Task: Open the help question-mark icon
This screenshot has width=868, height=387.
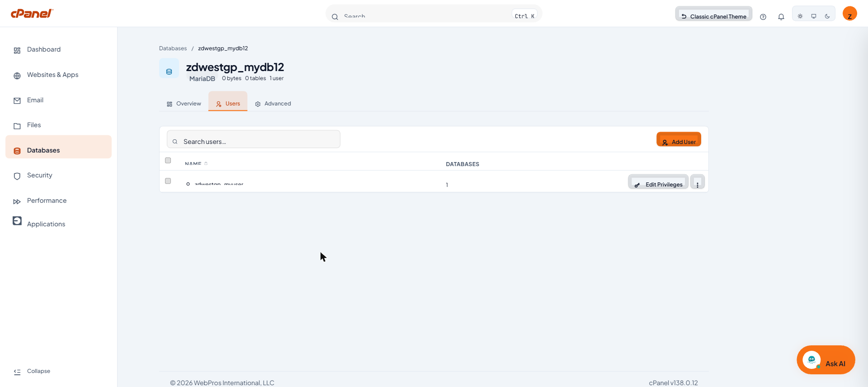Action: point(763,17)
